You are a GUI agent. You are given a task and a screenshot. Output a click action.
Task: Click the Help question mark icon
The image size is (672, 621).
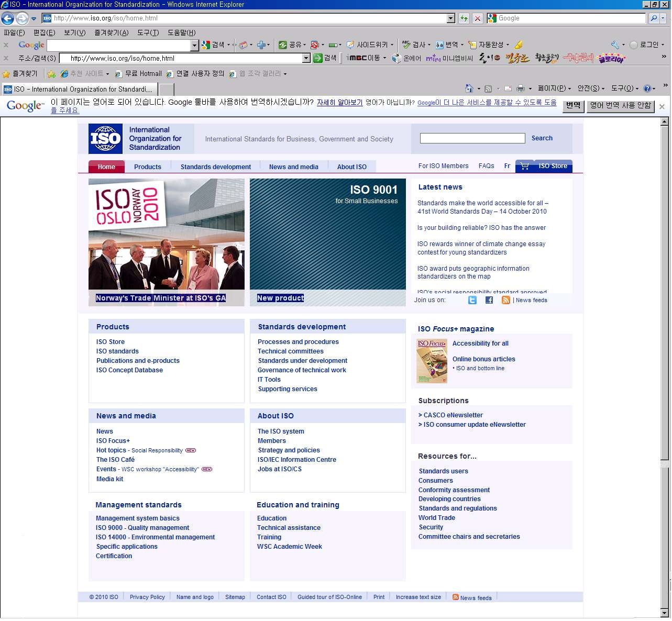(x=647, y=88)
